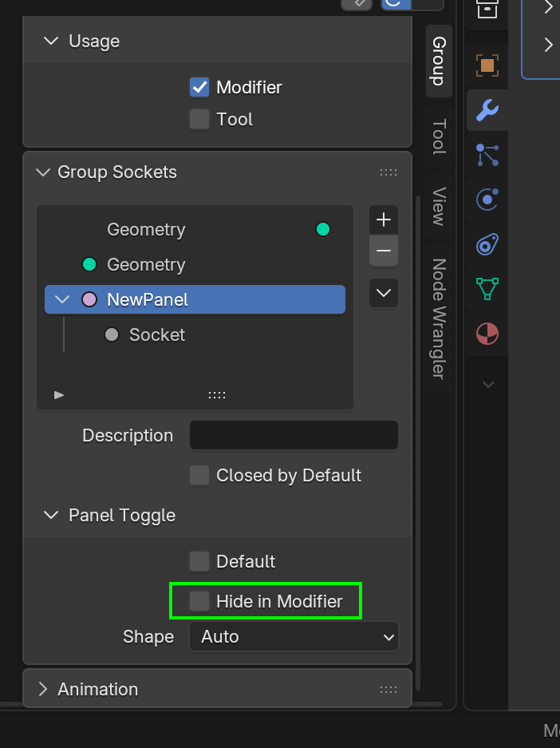Uncheck the Modifier usage checkbox
This screenshot has height=748, width=560.
[199, 87]
